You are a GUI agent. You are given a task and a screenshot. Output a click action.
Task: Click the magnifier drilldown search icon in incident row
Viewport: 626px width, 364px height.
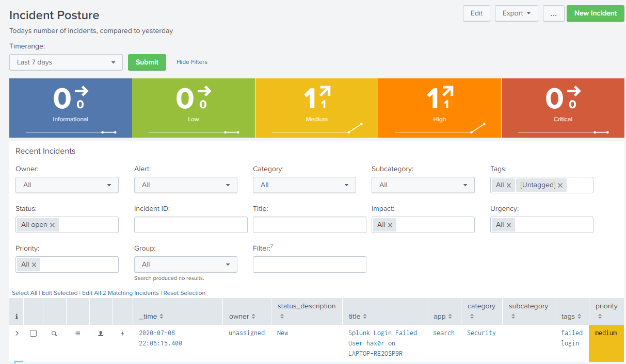54,334
